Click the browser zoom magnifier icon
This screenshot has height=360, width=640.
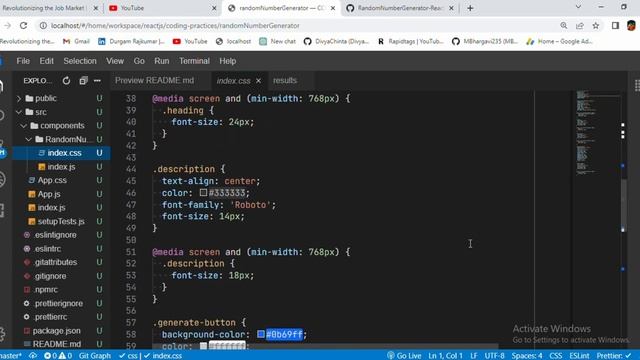(564, 25)
